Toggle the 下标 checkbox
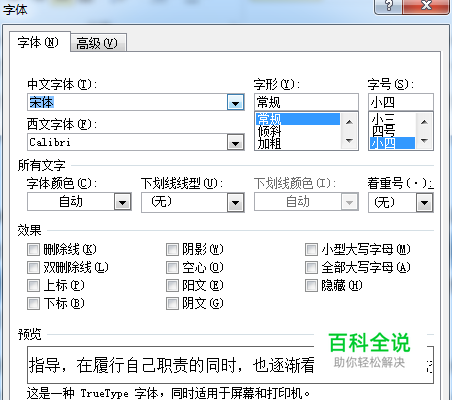 pyautogui.click(x=33, y=303)
